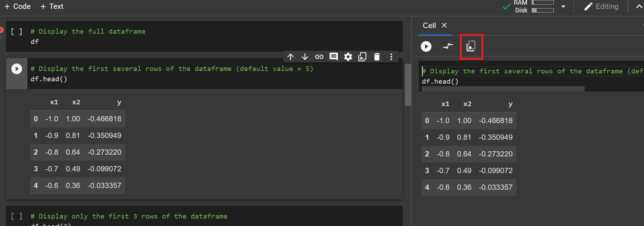
Task: Open cell settings gear icon
Action: point(348,57)
